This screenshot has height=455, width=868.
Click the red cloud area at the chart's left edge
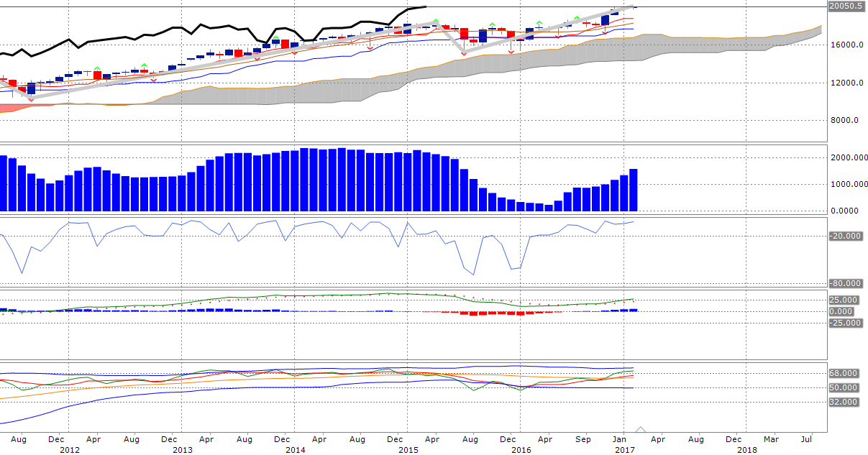14,109
